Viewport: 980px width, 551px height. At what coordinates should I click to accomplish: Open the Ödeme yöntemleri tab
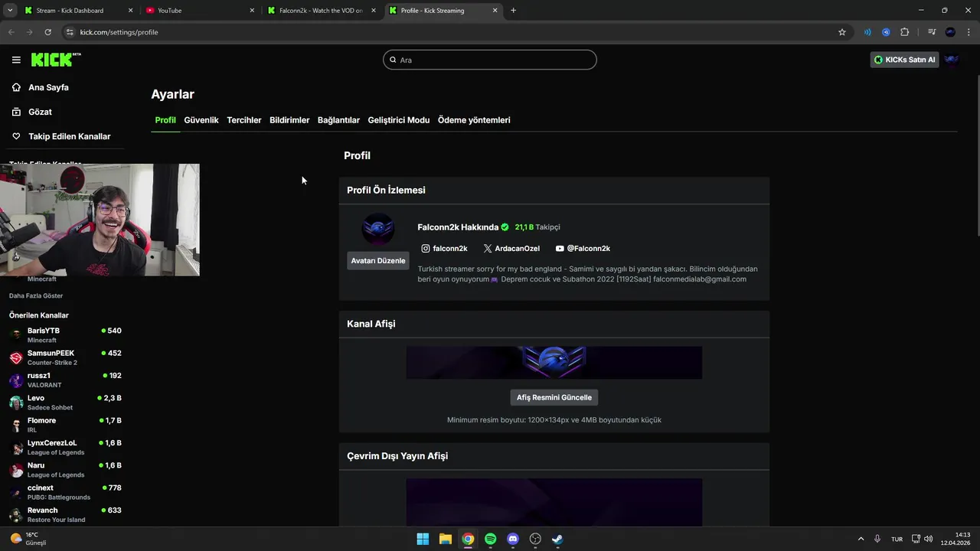474,120
